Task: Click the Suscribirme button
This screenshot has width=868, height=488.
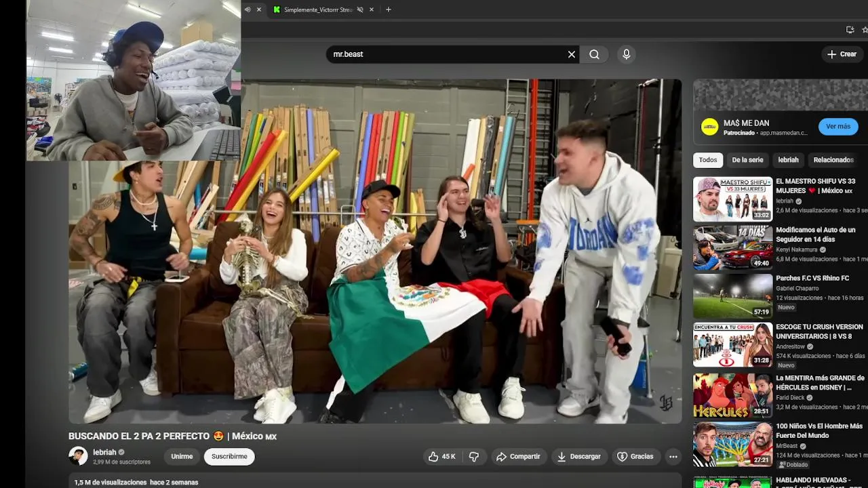Action: click(229, 457)
